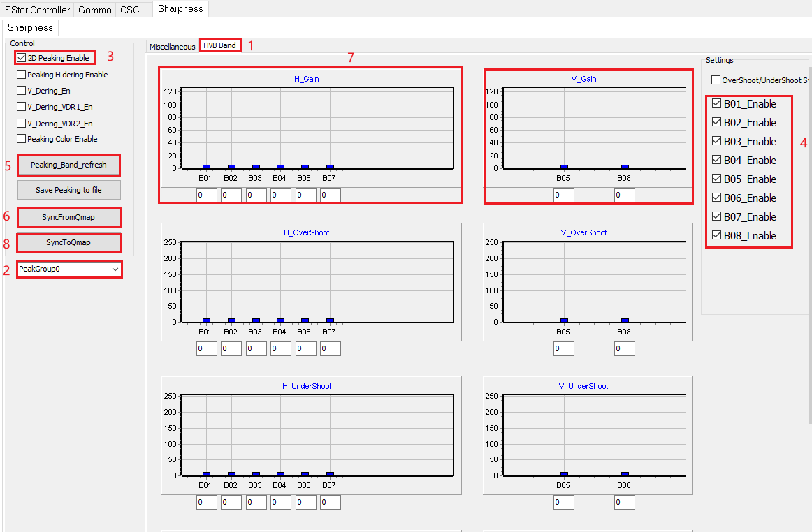Select the CSC tab
812x532 pixels.
[129, 10]
